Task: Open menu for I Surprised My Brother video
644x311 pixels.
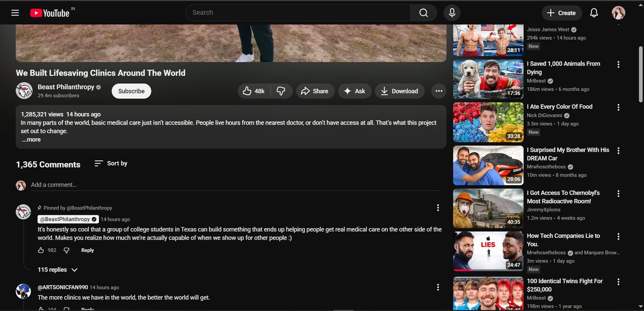Action: [x=618, y=150]
